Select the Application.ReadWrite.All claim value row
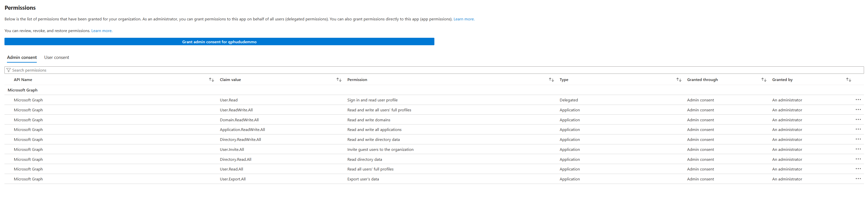Image resolution: width=868 pixels, height=208 pixels. (x=242, y=130)
